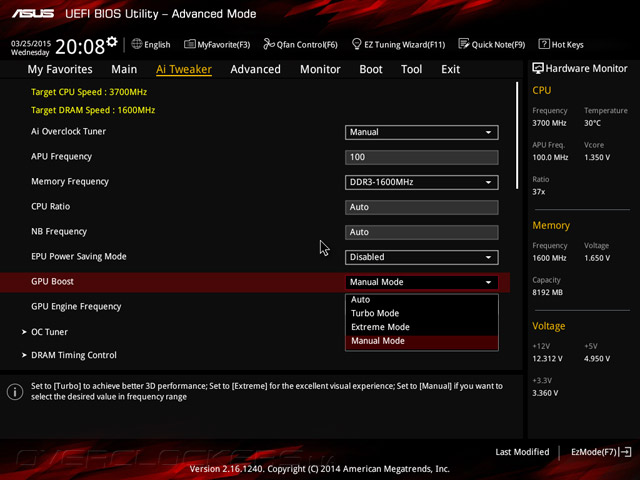Select the CPU Ratio label
The image size is (640, 480).
pyautogui.click(x=50, y=207)
